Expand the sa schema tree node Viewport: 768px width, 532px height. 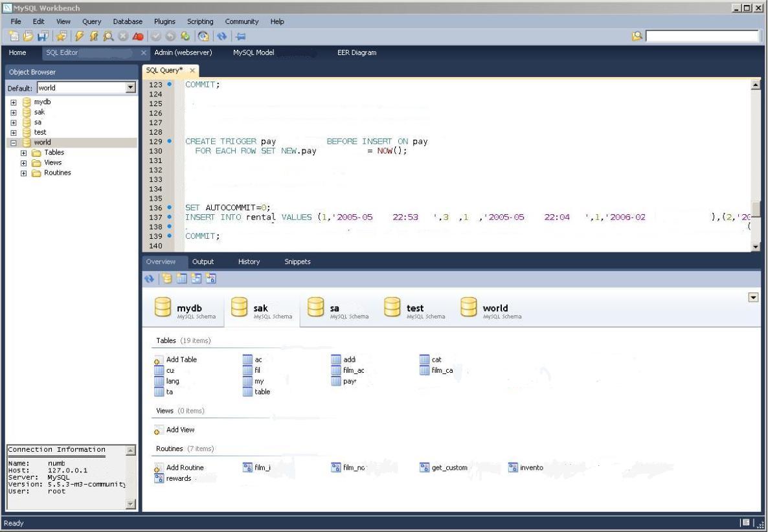point(13,123)
